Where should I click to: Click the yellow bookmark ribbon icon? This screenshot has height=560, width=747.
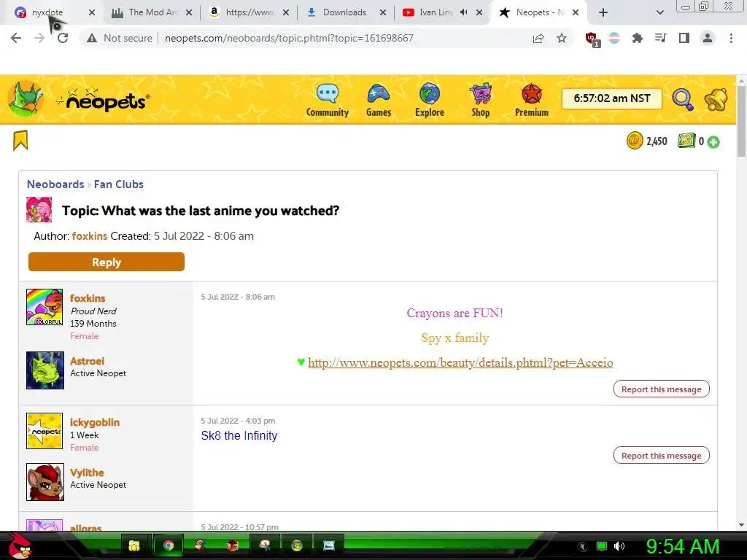coord(20,141)
